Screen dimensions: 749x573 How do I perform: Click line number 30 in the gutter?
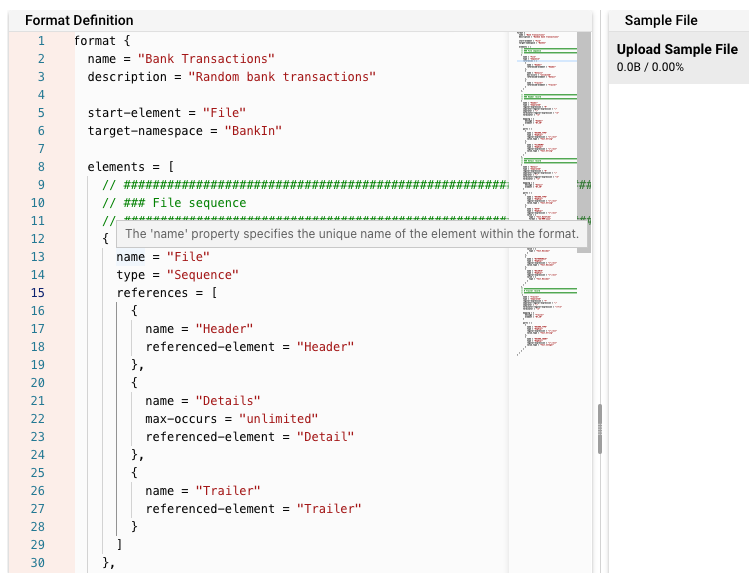pyautogui.click(x=38, y=563)
